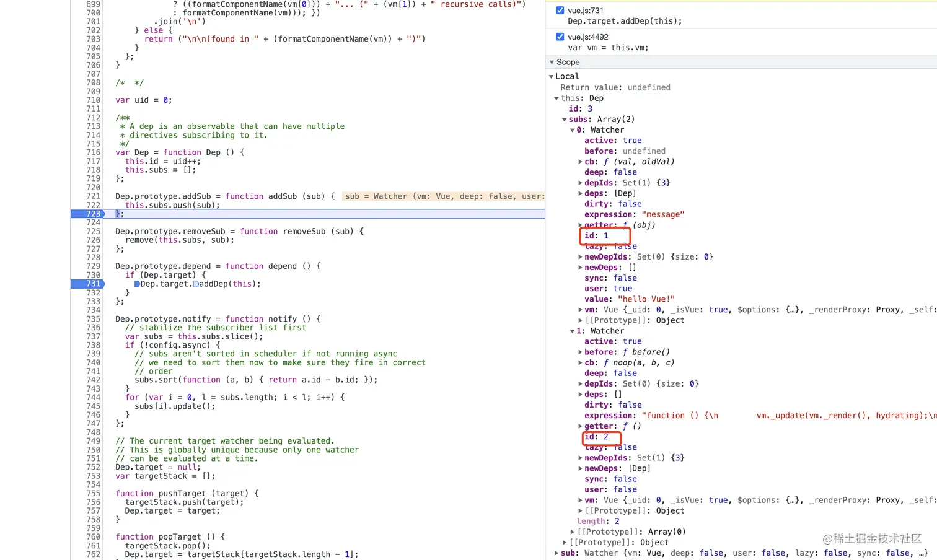Click code "remove(this.subs, sub);"

[180, 240]
